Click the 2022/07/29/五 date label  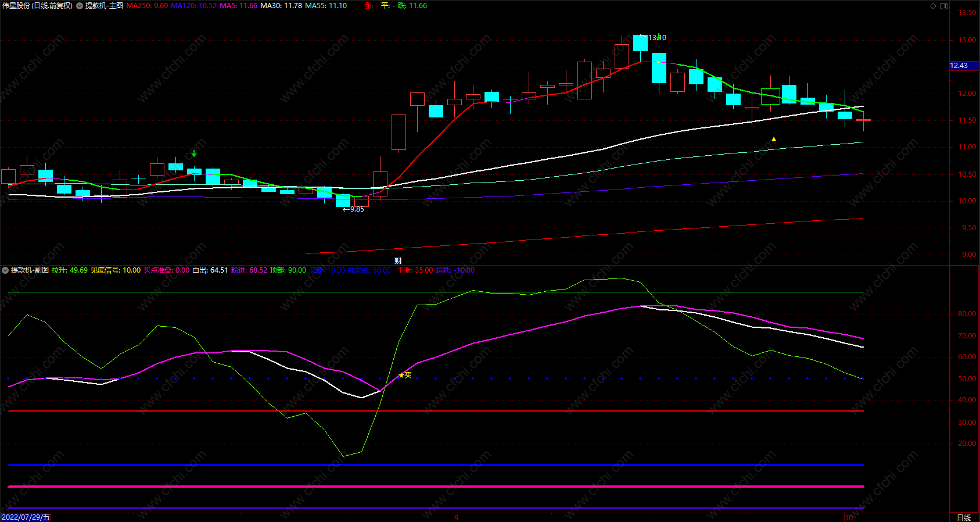[26, 517]
